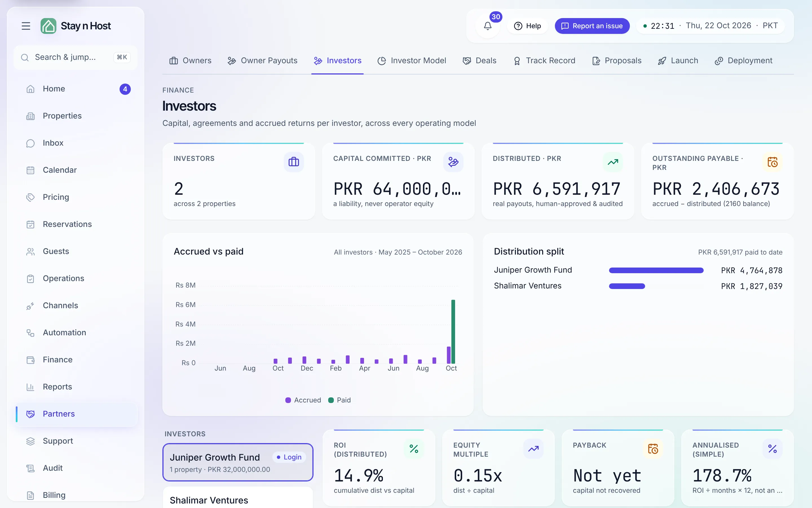Open the Owner Payouts tab

(262, 61)
